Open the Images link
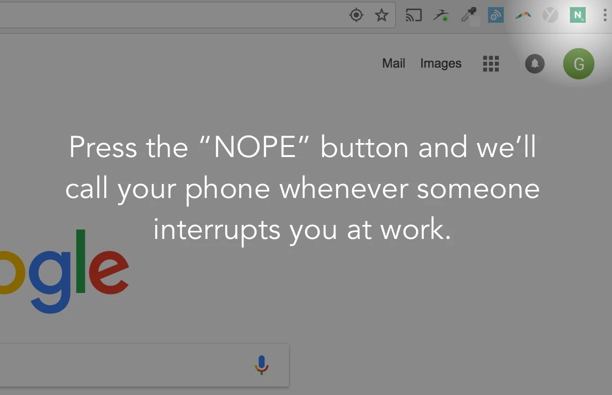Viewport: 612px width, 395px height. click(x=441, y=64)
